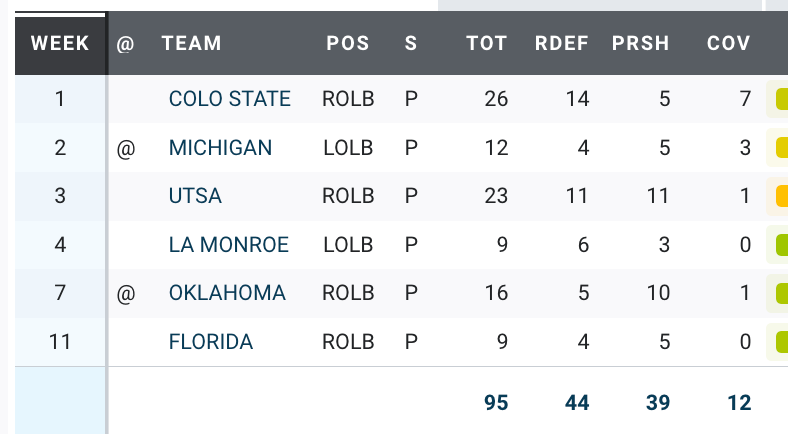Image resolution: width=788 pixels, height=434 pixels.
Task: Click the TOT total value 95
Action: click(496, 403)
